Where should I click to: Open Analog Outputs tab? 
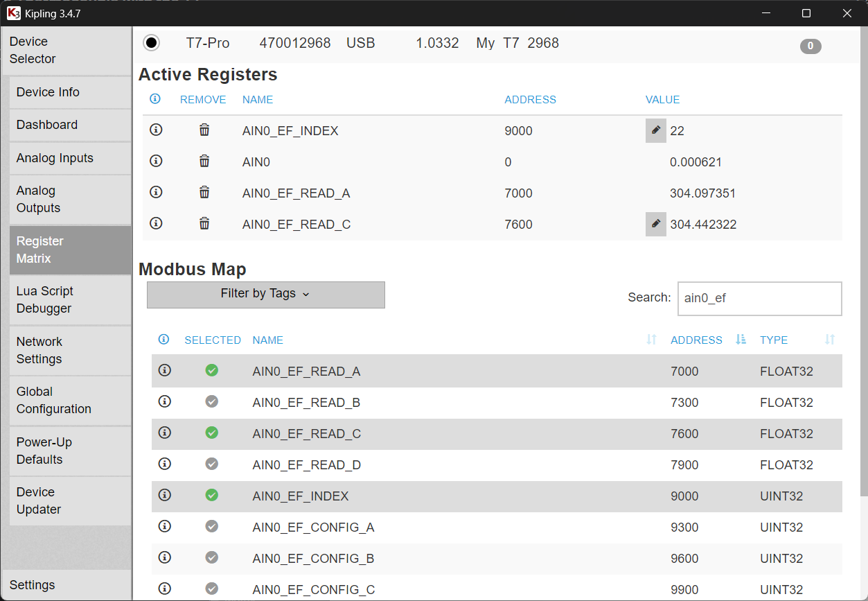(70, 200)
